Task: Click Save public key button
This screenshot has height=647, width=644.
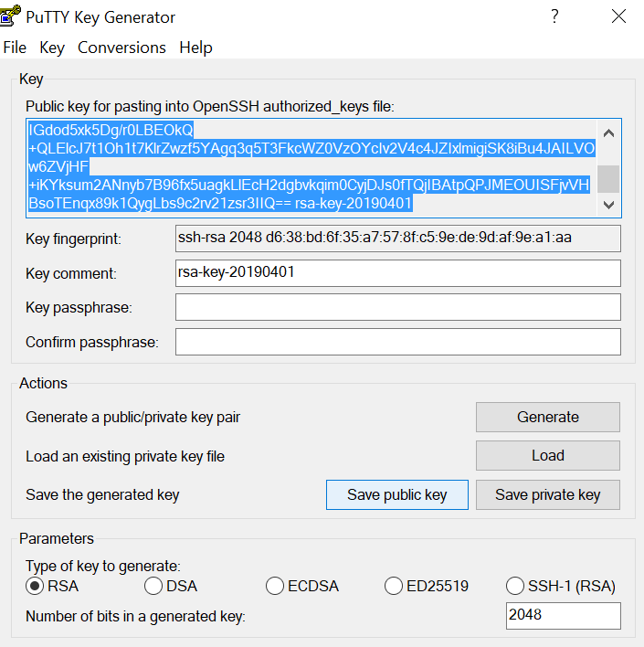Action: [x=397, y=494]
